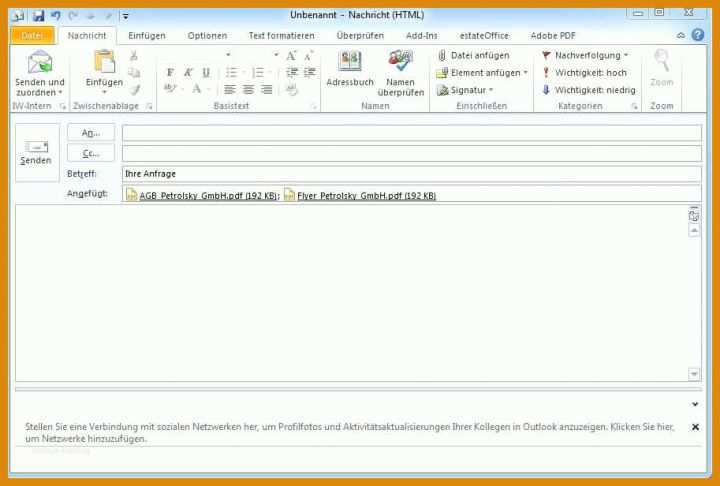Open the font name dropdown arrow
The width and height of the screenshot is (720, 486).
(228, 55)
